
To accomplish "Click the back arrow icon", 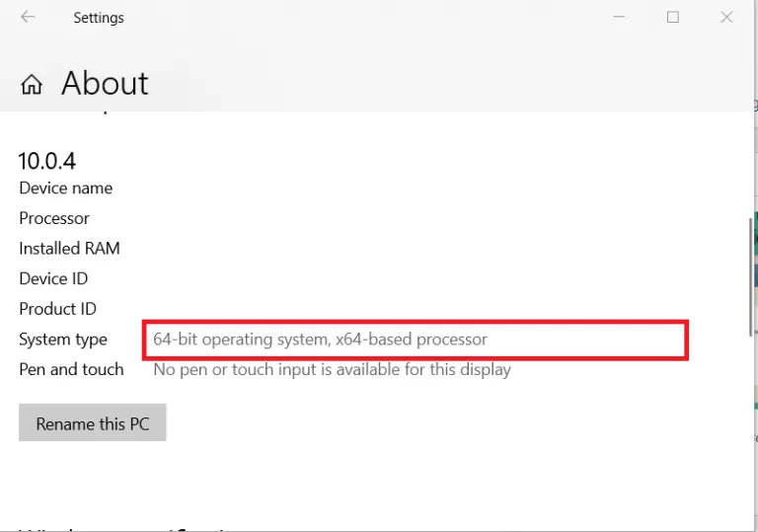I will click(x=28, y=17).
